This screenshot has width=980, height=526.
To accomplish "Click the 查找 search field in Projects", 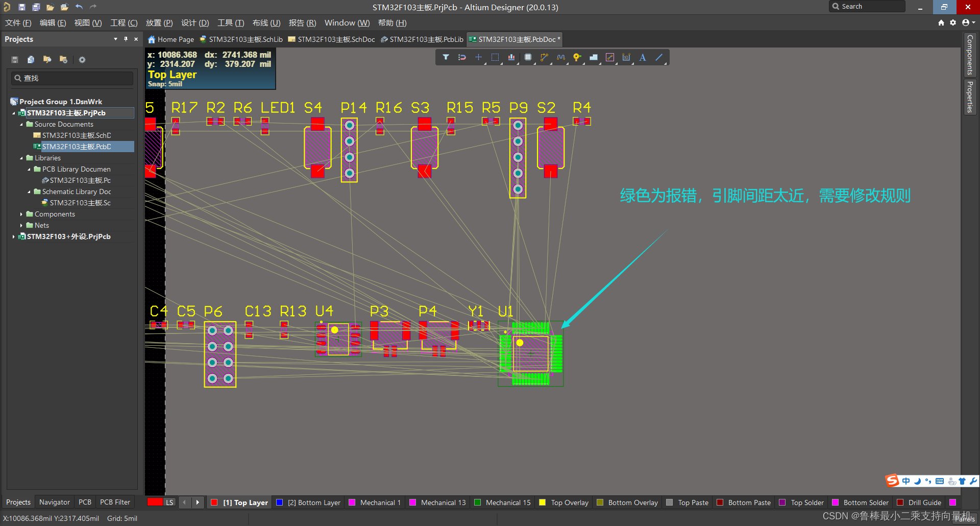I will [x=72, y=78].
